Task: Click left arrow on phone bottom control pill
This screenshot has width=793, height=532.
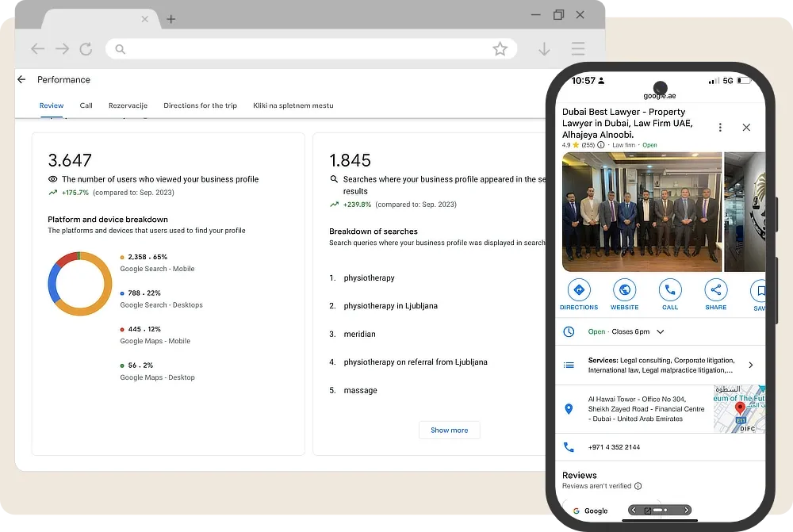Action: click(x=634, y=511)
